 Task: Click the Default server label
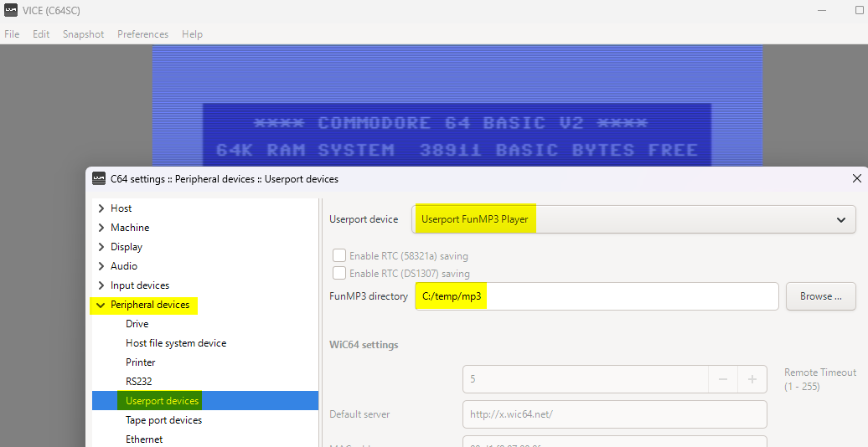click(x=359, y=414)
